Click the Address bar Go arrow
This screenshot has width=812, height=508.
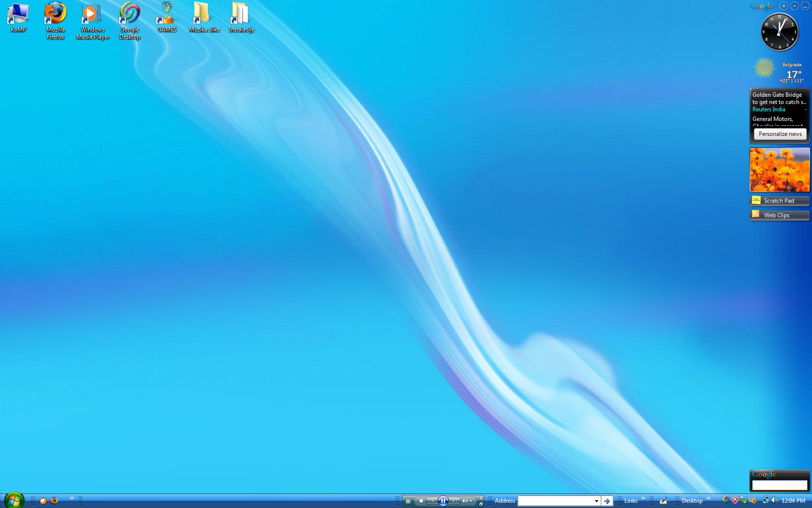(607, 501)
